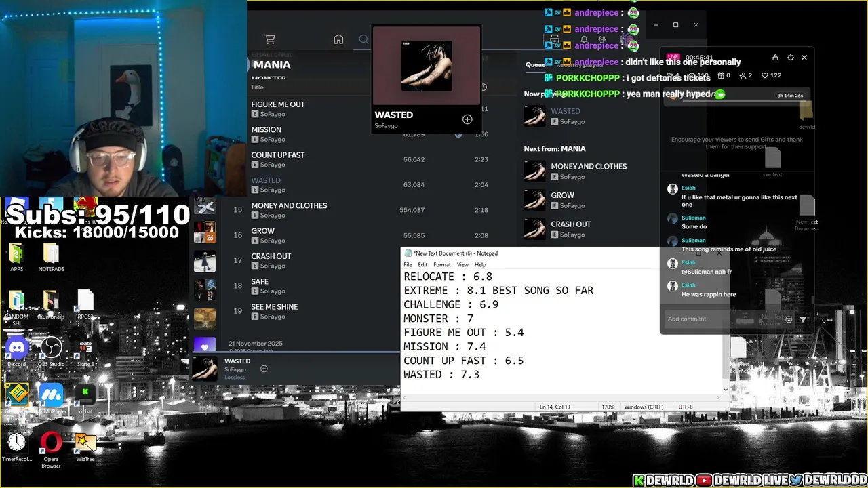This screenshot has height=488, width=868.
Task: Go to Home in the music app
Action: 338,39
